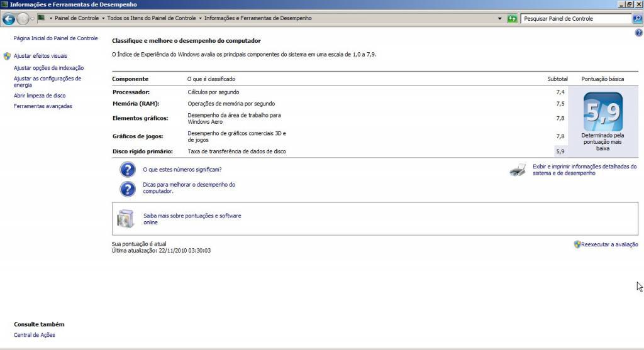Click shield icon next to Reexecutar a avaliação
Image resolution: width=644 pixels, height=350 pixels.
(x=577, y=244)
